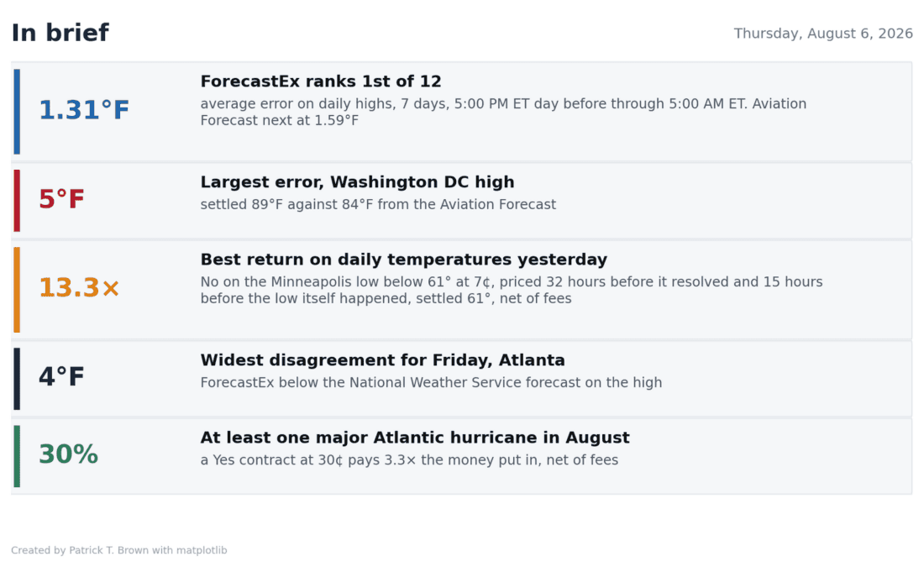Viewport: 924px width, 567px height.
Task: Open "Best return on daily temperatures yesterday"
Action: coord(404,260)
